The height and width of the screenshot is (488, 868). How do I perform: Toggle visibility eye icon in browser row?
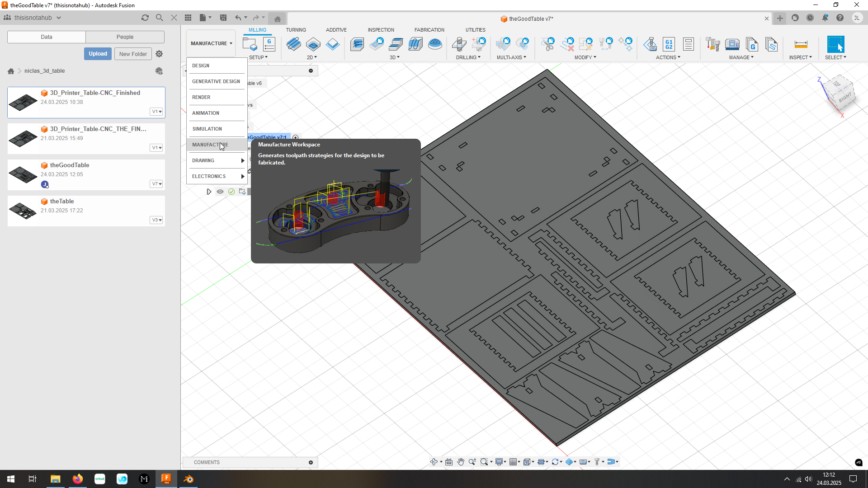220,192
